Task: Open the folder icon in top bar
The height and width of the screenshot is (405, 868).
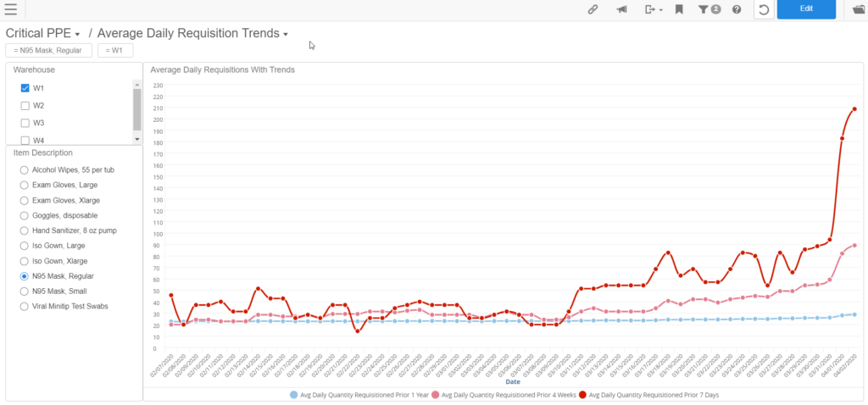Action: point(859,9)
